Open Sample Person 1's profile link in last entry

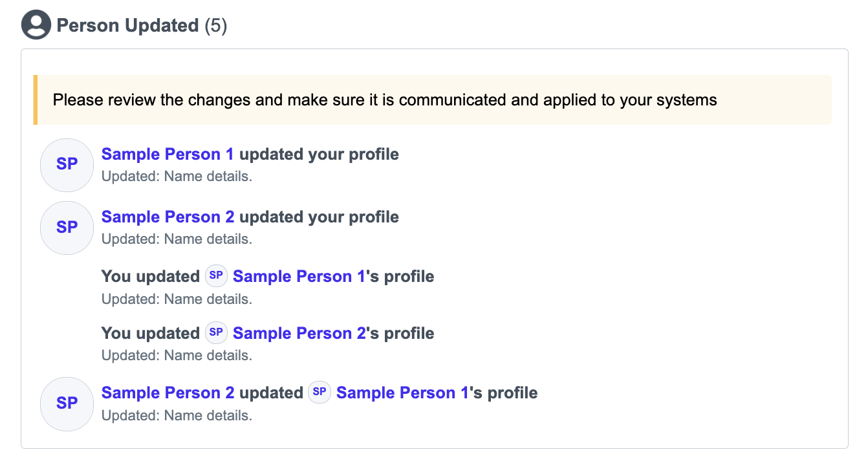tap(402, 393)
